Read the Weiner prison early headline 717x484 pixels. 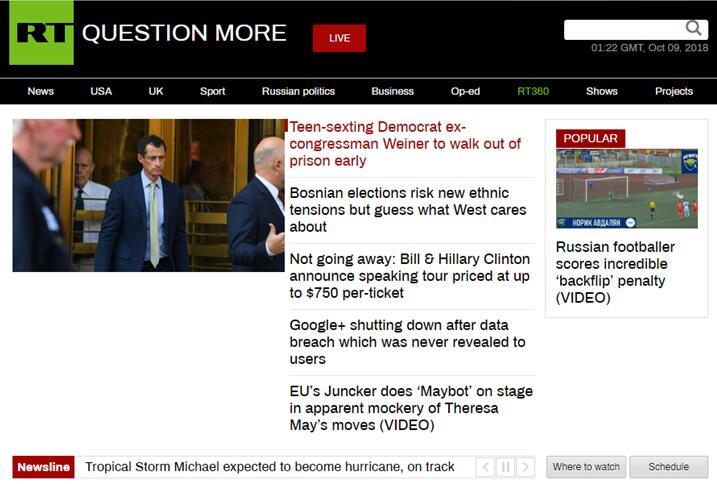405,144
